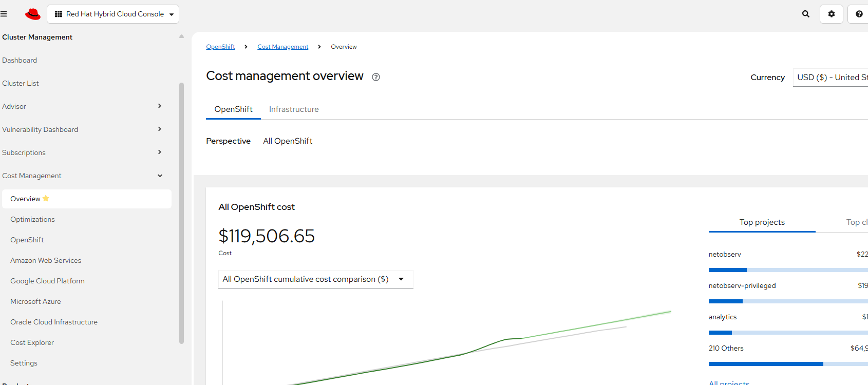868x385 pixels.
Task: Click the All OpenShift perspective value
Action: (x=288, y=141)
